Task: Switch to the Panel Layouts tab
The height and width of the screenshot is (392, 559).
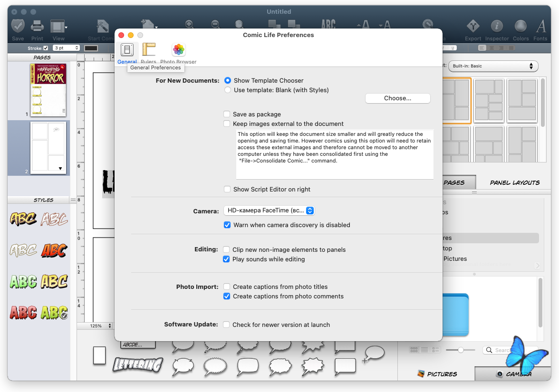Action: (514, 182)
